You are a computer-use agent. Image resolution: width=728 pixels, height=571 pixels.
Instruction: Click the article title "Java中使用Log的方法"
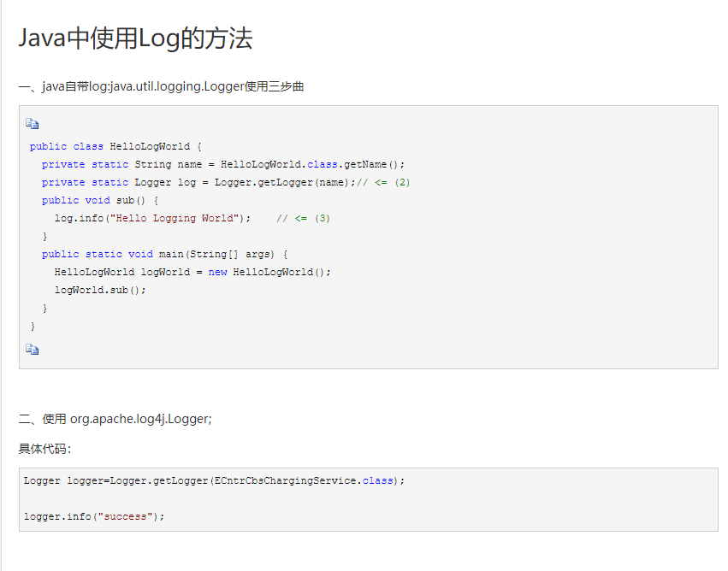point(135,38)
